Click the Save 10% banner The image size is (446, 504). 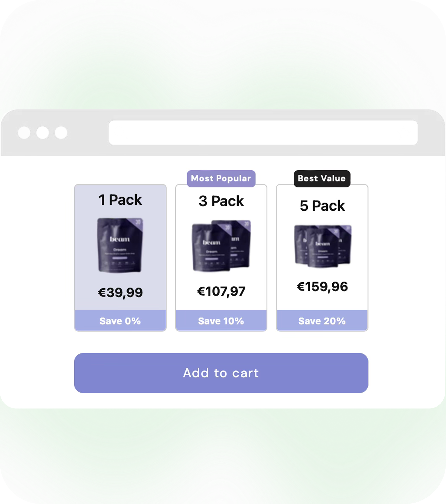(221, 321)
